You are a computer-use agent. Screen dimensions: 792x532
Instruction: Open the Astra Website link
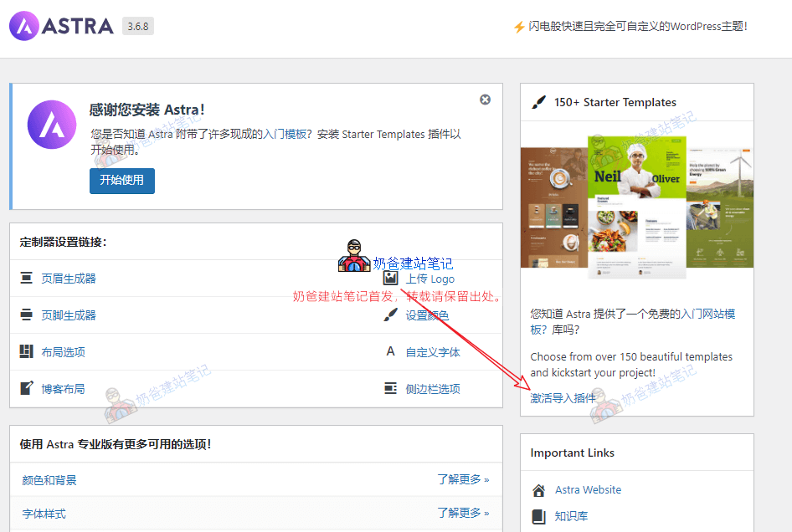(x=588, y=490)
